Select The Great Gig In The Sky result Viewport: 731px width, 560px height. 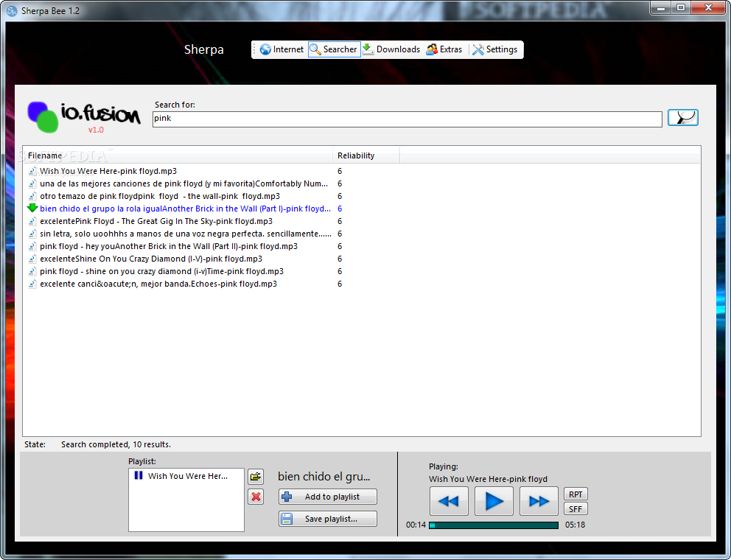156,222
